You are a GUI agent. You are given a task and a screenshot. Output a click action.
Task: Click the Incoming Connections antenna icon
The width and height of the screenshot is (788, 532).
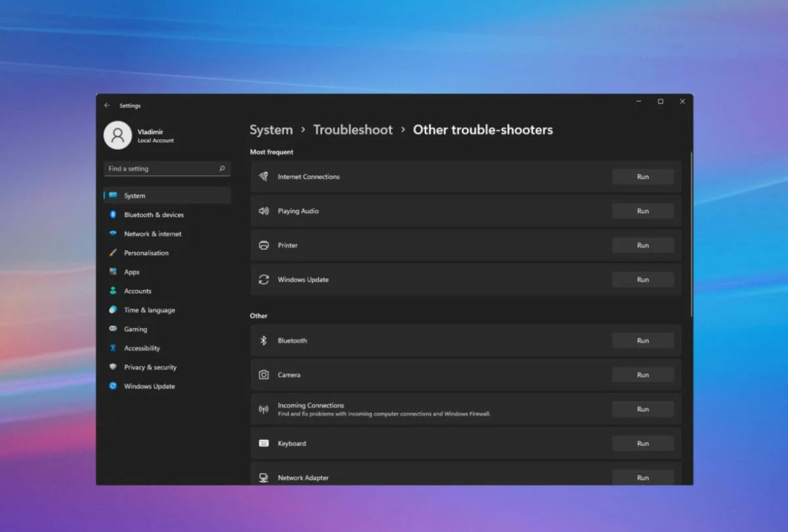(264, 410)
